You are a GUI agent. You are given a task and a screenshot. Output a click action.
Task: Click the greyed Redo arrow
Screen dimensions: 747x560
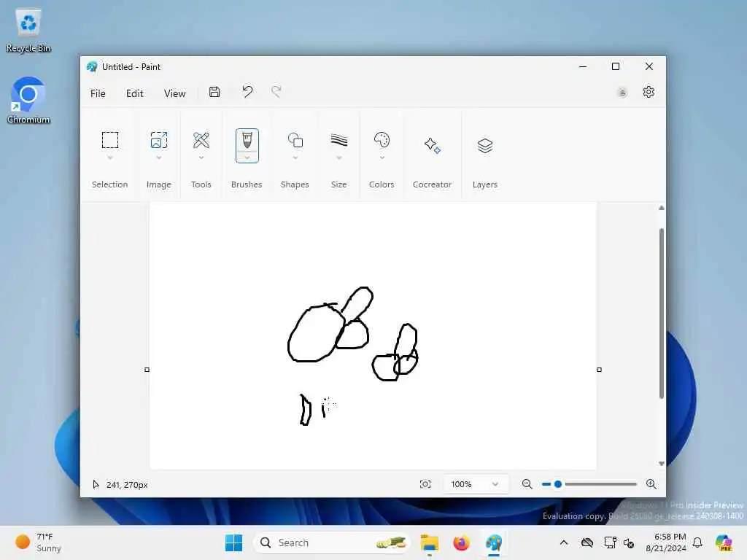pos(276,91)
